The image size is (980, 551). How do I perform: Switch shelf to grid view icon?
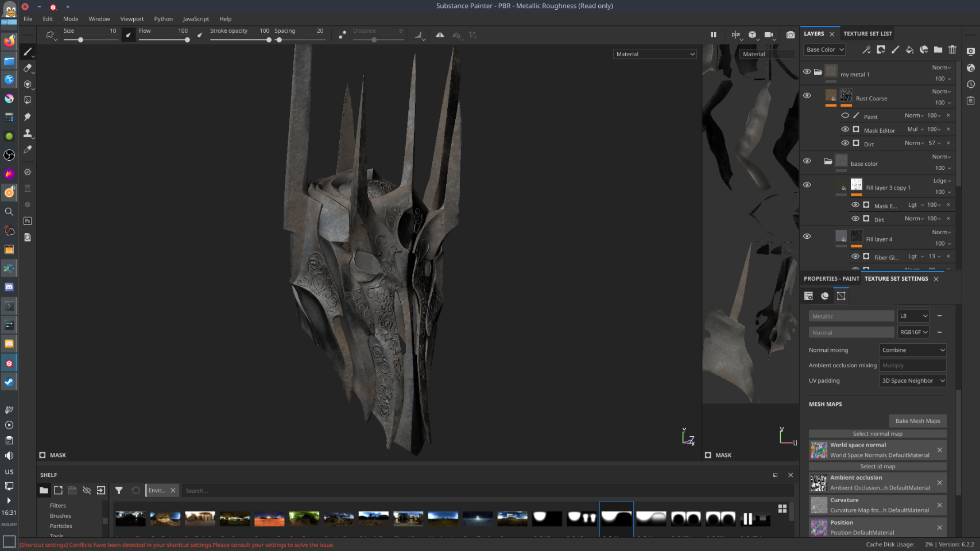782,509
